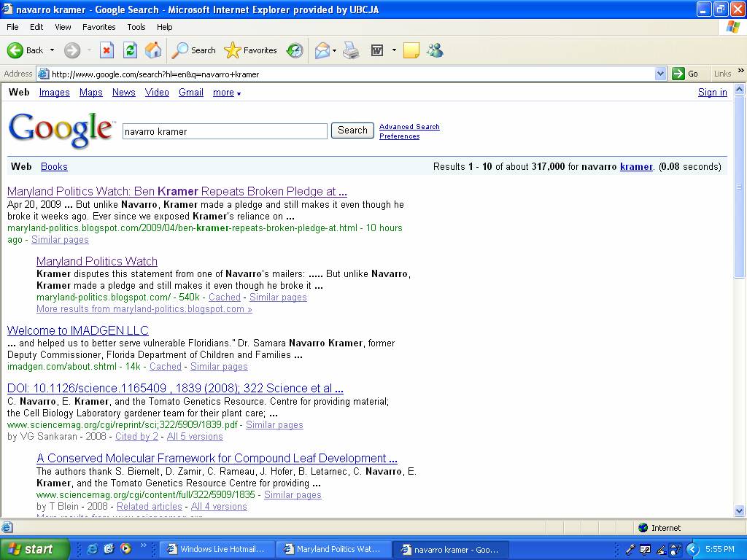The image size is (747, 560).
Task: Click in Google search query field
Action: click(225, 131)
